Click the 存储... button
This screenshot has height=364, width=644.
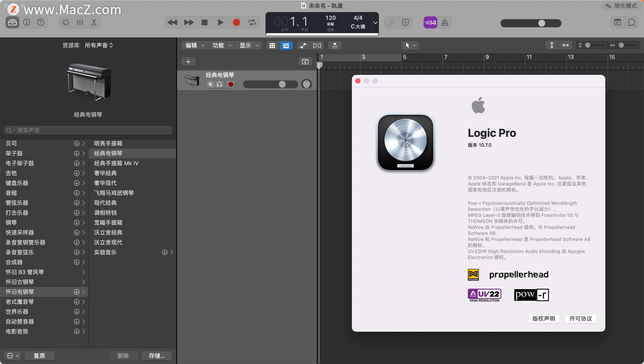point(157,356)
